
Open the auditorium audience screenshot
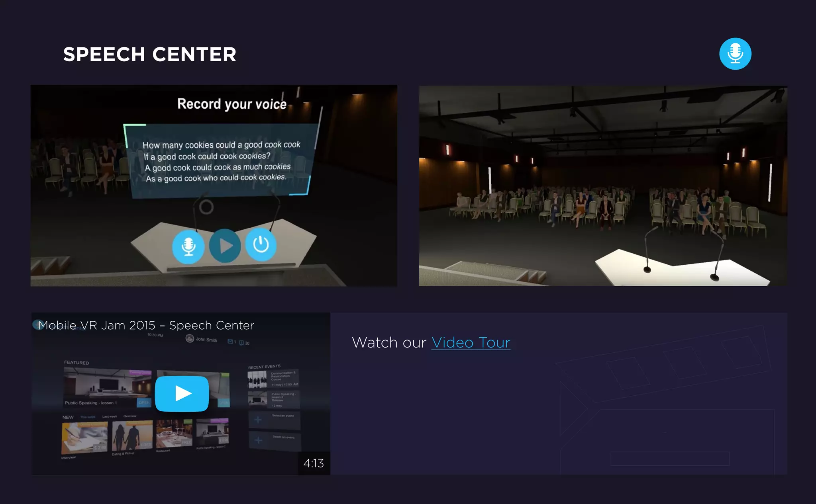(603, 186)
